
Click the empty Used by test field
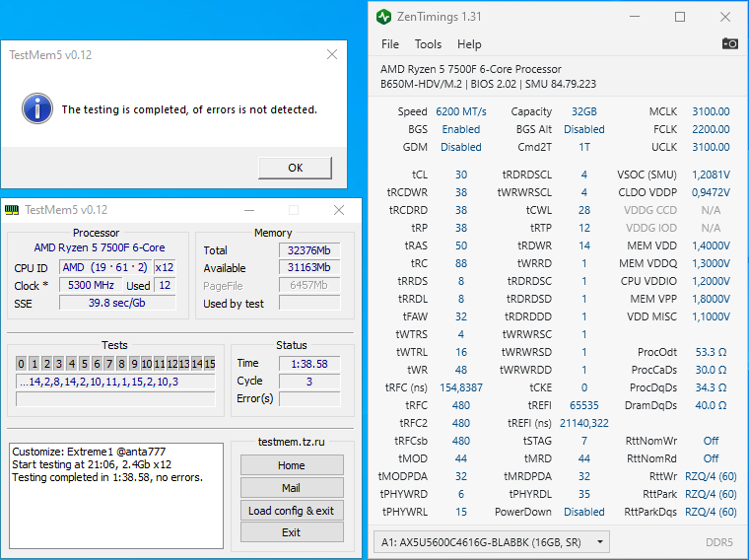click(309, 303)
